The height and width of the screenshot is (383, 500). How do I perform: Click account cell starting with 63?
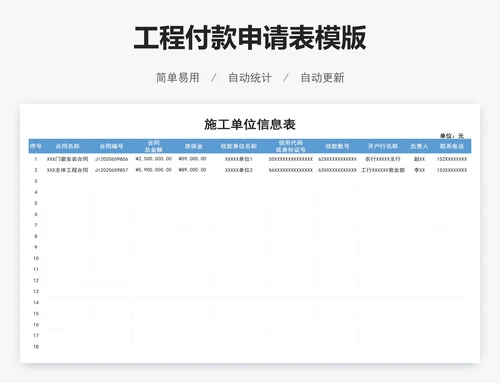tap(337, 170)
